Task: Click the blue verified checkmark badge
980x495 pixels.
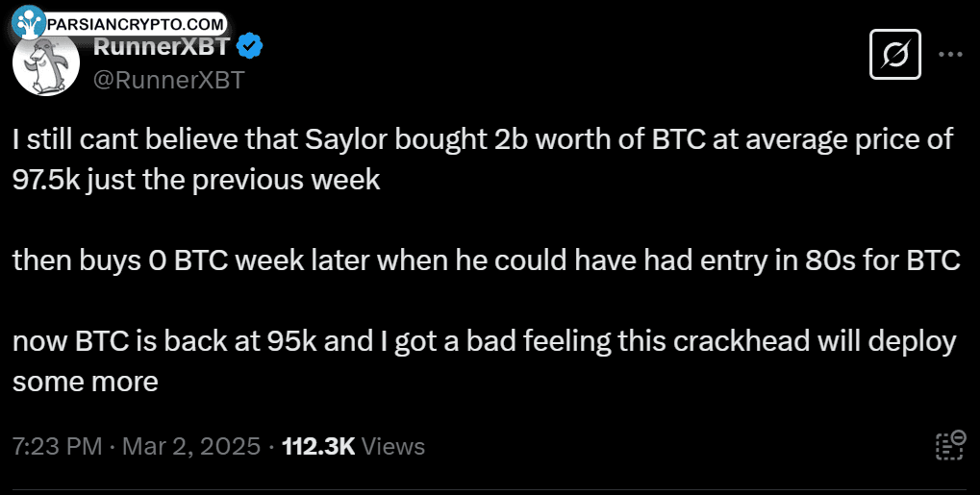Action: click(250, 46)
